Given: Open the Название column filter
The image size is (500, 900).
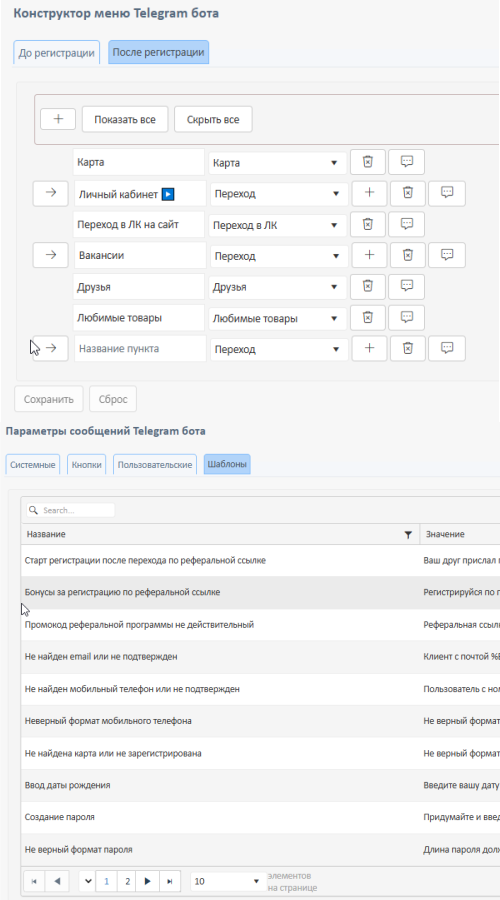Looking at the screenshot, I should click(408, 535).
